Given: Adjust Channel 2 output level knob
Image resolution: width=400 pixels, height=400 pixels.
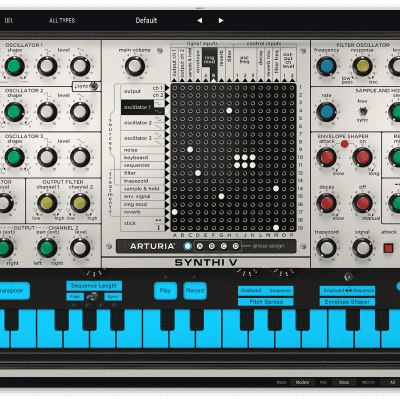Looking at the screenshot, I should pos(80,248).
